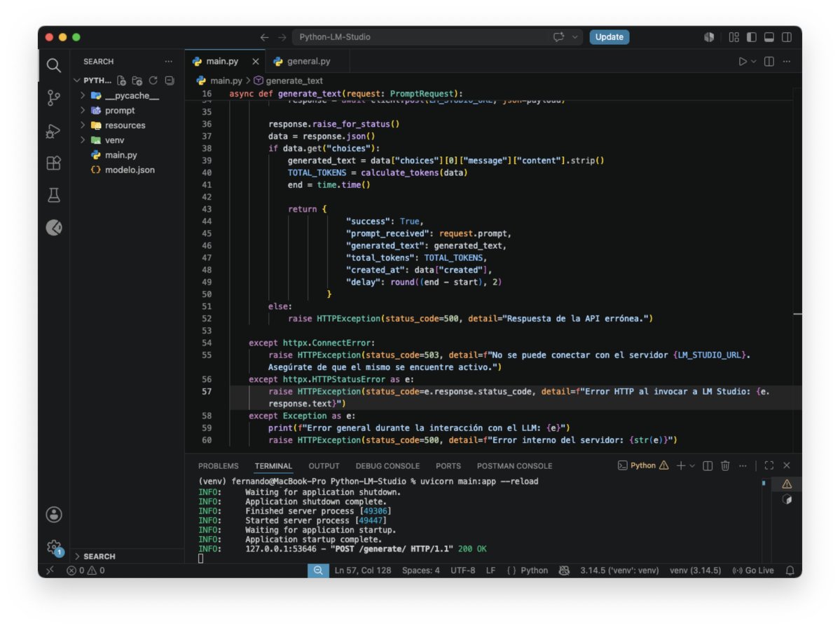The width and height of the screenshot is (840, 628).
Task: Open the Source Control view
Action: pyautogui.click(x=53, y=97)
